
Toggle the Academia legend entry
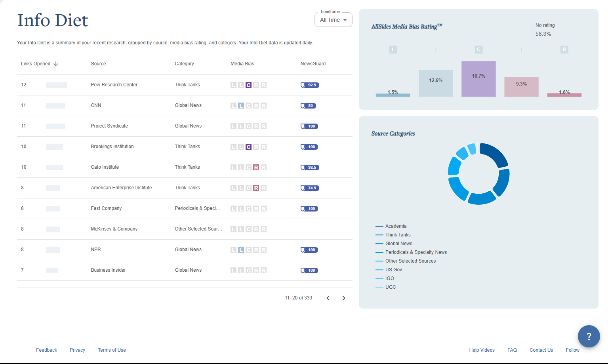(391, 226)
